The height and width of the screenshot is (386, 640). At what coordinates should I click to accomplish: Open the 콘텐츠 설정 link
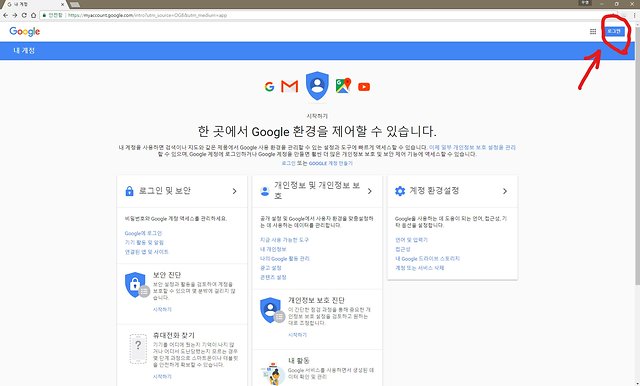tap(273, 277)
